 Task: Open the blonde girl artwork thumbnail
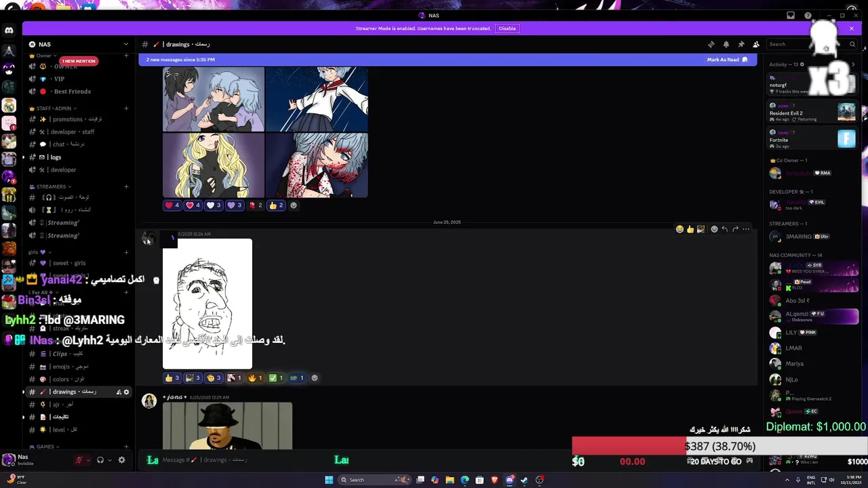click(214, 165)
